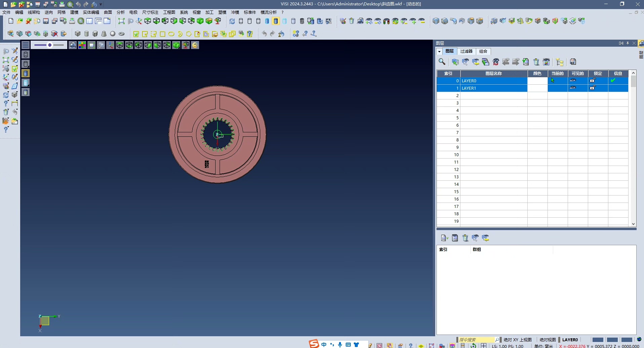Click the layer tree structure icon

tap(560, 62)
